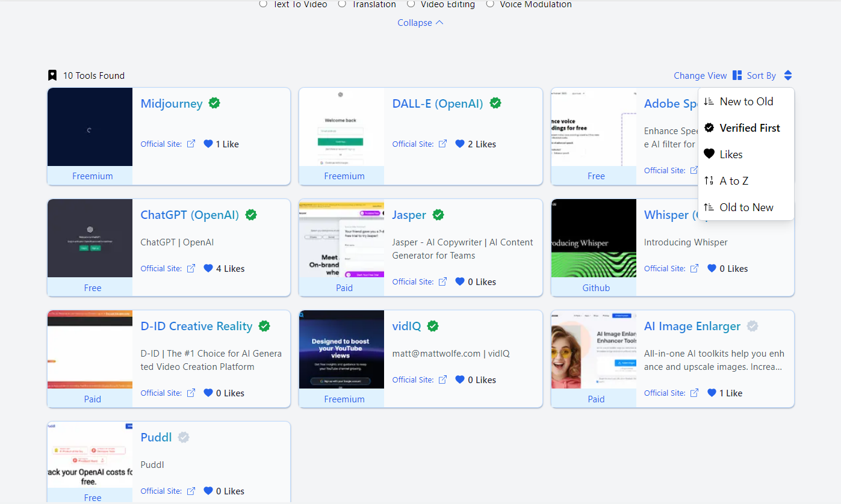Click the Change View link
Image resolution: width=841 pixels, height=504 pixels.
700,75
